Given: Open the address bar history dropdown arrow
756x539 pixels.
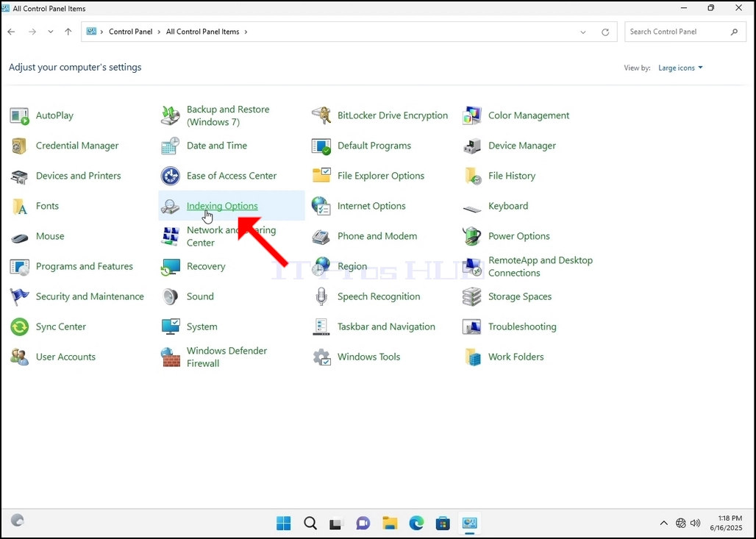Looking at the screenshot, I should (x=583, y=32).
